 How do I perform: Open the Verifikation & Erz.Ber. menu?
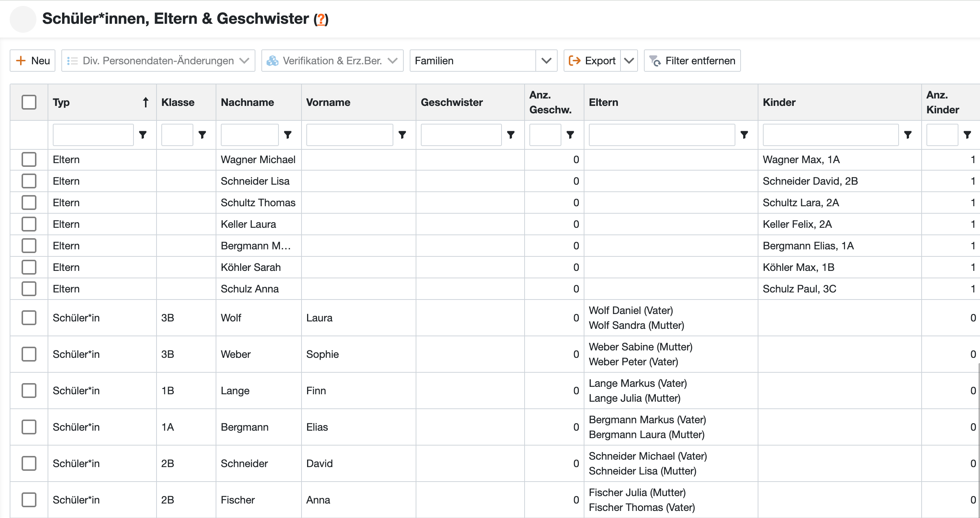tap(332, 61)
